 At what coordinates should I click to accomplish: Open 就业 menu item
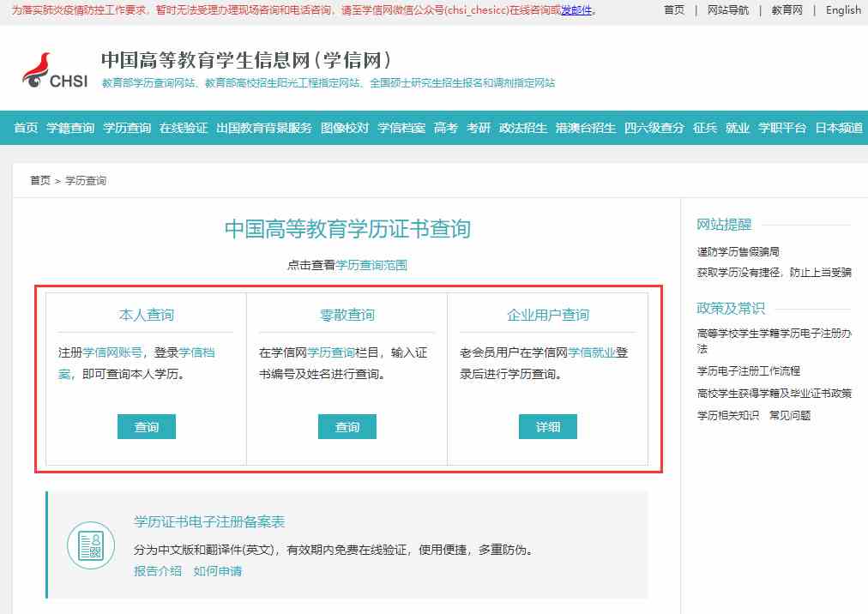click(x=738, y=128)
